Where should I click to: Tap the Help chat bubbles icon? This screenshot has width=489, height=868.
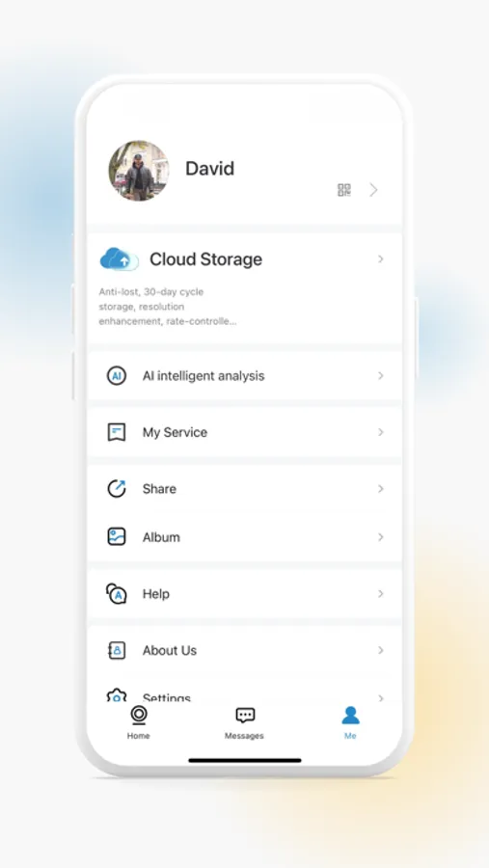coord(117,593)
